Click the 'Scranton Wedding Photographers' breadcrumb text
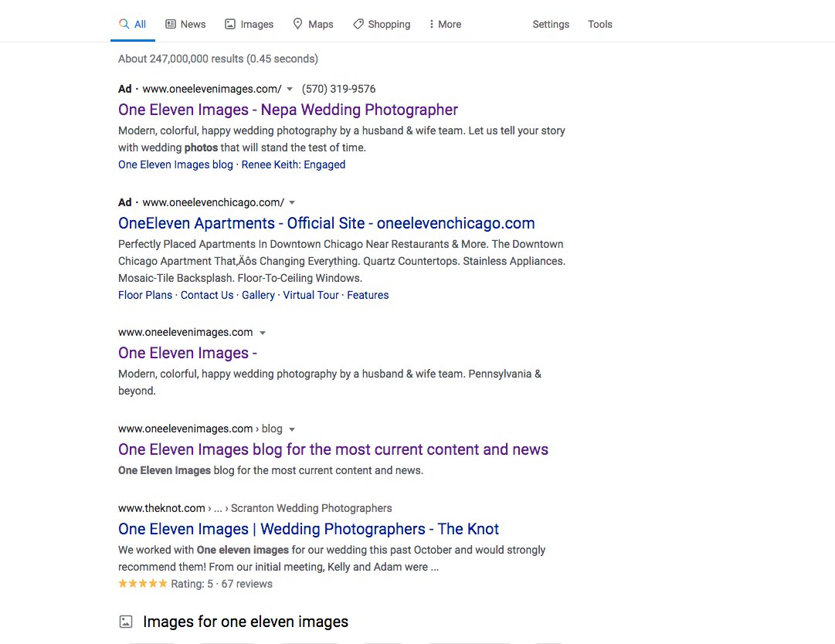The width and height of the screenshot is (835, 644). pos(311,508)
